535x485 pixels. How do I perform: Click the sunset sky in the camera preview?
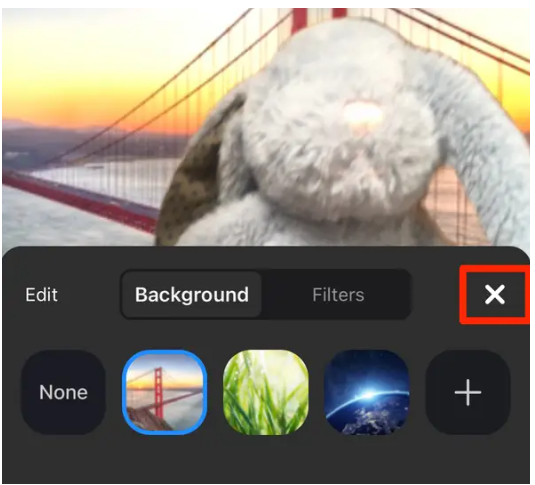click(x=85, y=68)
